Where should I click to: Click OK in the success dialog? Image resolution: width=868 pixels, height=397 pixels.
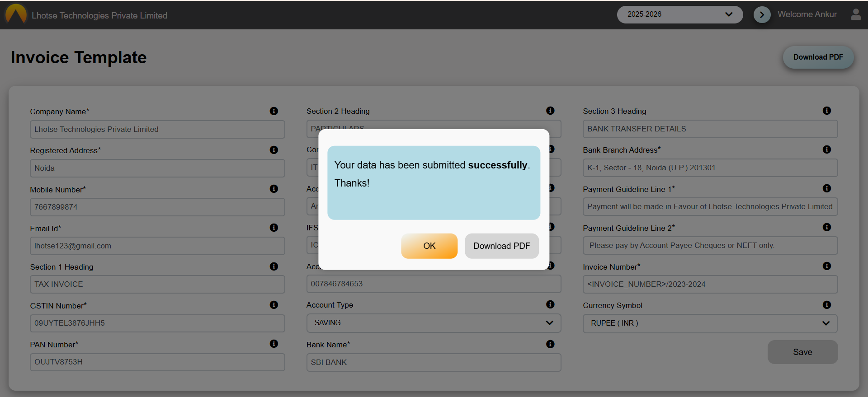429,246
